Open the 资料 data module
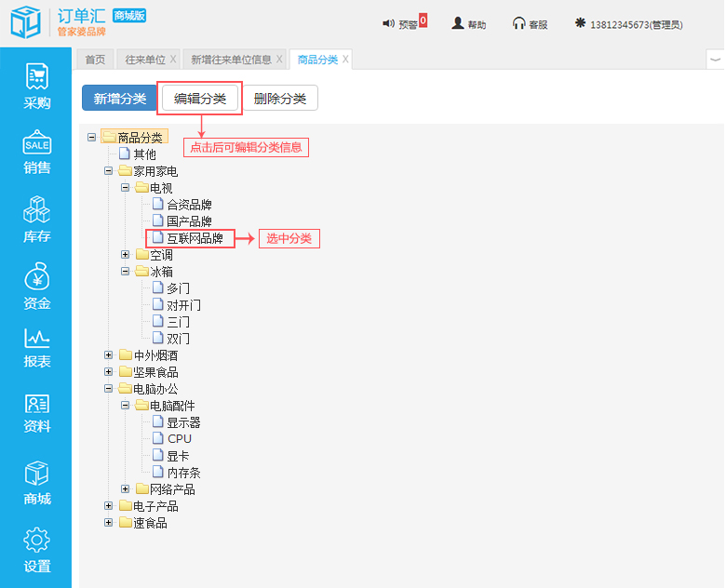This screenshot has height=588, width=726. tap(36, 413)
